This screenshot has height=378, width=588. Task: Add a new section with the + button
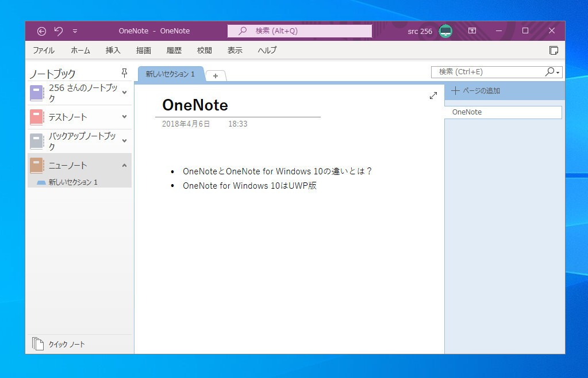tap(215, 76)
